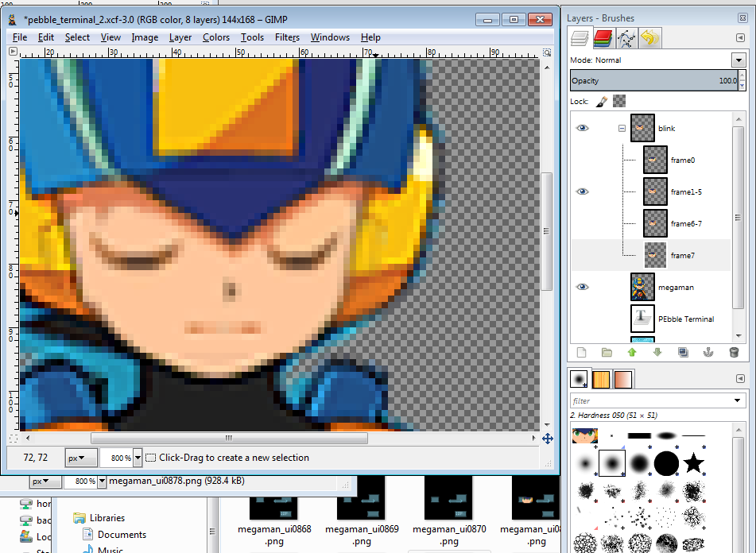Open the Edit menu

click(46, 37)
